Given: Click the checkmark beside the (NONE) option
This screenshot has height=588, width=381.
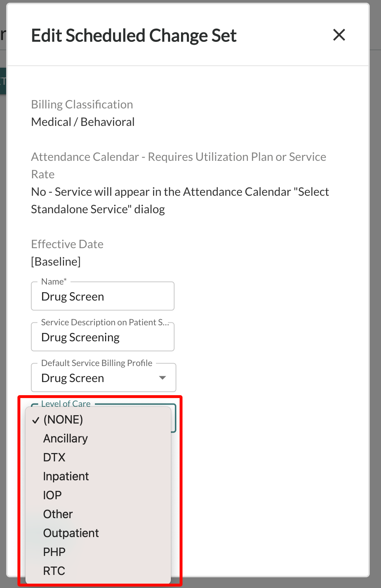Looking at the screenshot, I should coord(36,420).
